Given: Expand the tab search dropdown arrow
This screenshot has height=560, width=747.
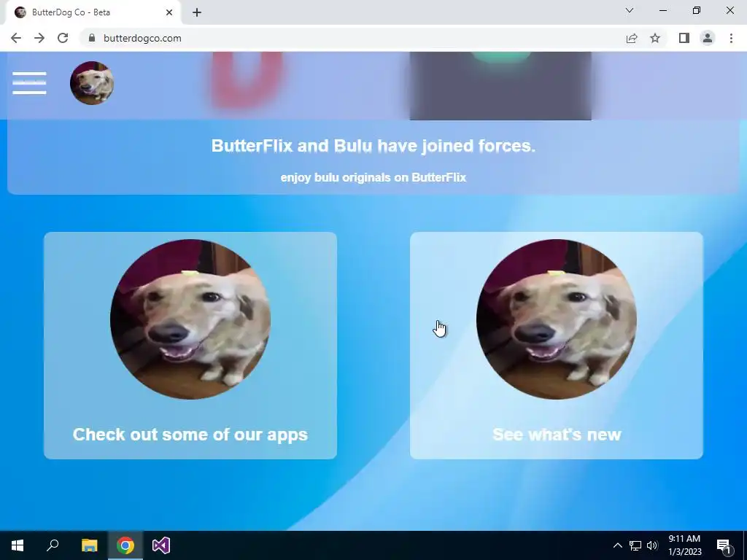Looking at the screenshot, I should (x=630, y=10).
